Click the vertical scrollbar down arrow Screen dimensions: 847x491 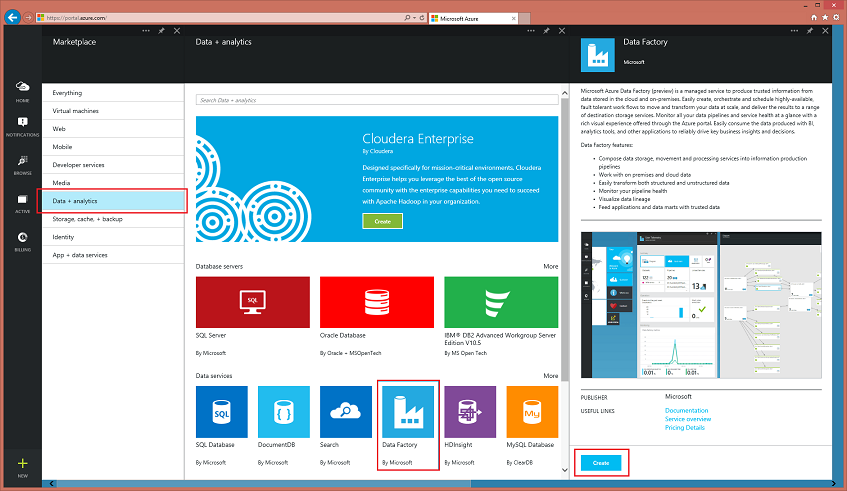[x=564, y=470]
